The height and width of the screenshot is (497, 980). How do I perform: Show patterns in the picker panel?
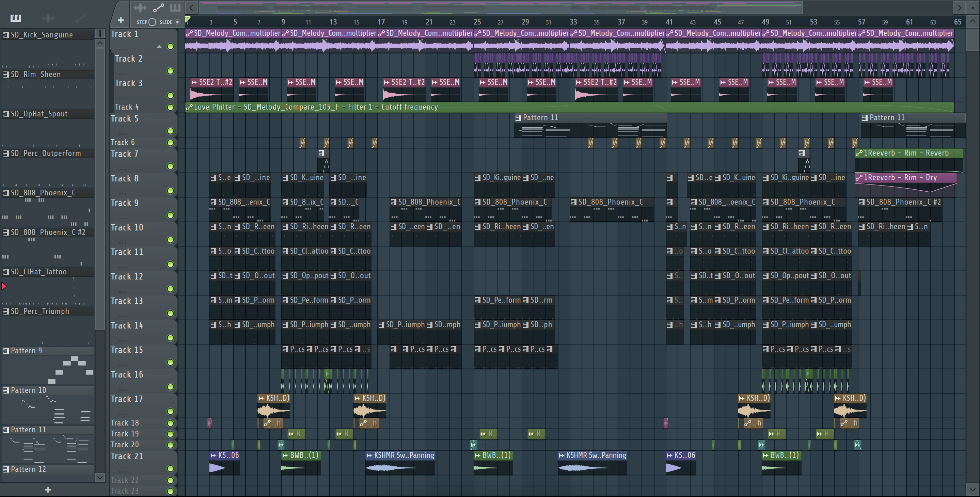coord(16,18)
